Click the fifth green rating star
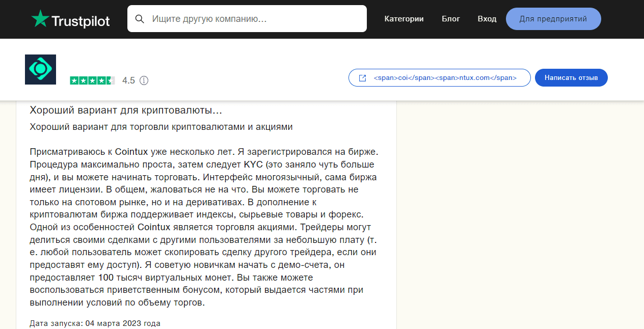644x329 pixels. click(111, 80)
